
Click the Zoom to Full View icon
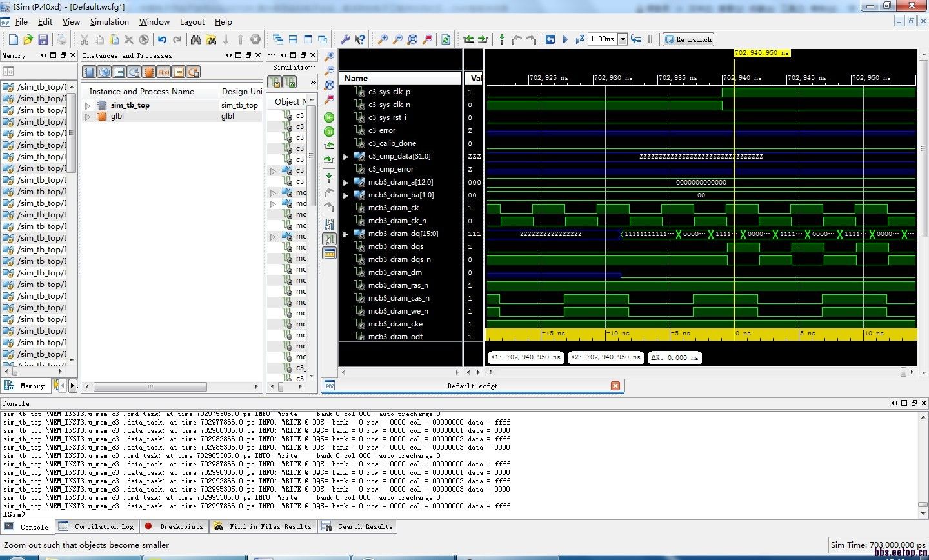[412, 39]
